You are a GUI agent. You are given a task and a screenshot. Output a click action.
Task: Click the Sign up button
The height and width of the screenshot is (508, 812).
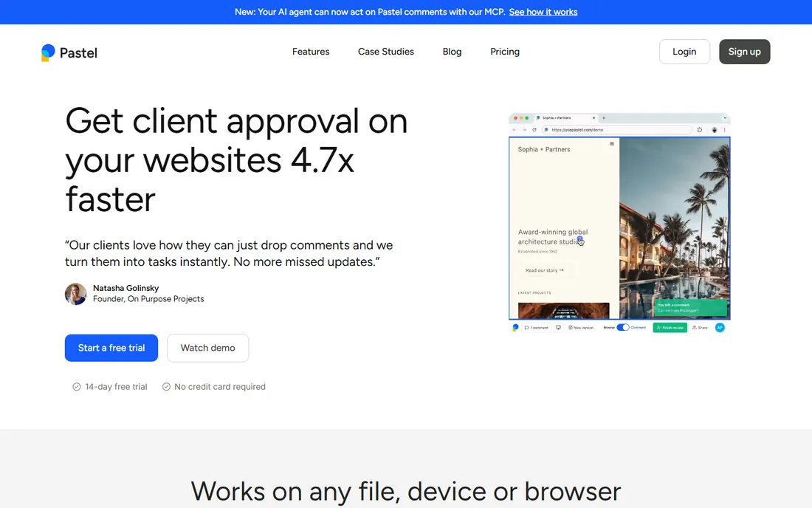[x=744, y=52]
